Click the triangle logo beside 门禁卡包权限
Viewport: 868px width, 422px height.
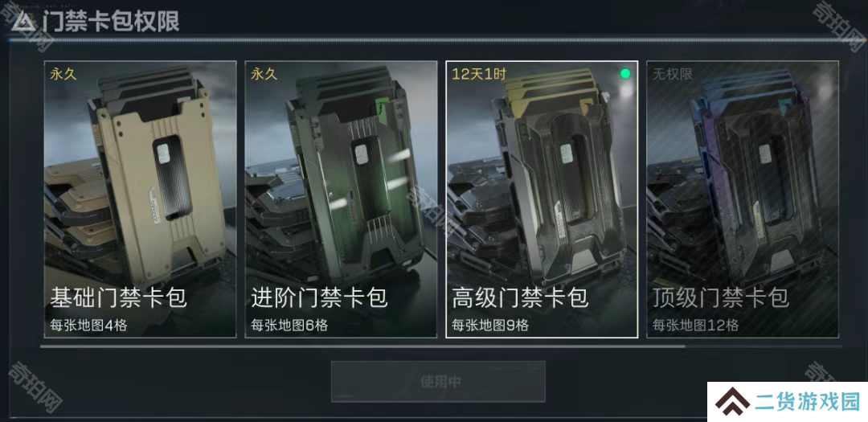click(23, 22)
